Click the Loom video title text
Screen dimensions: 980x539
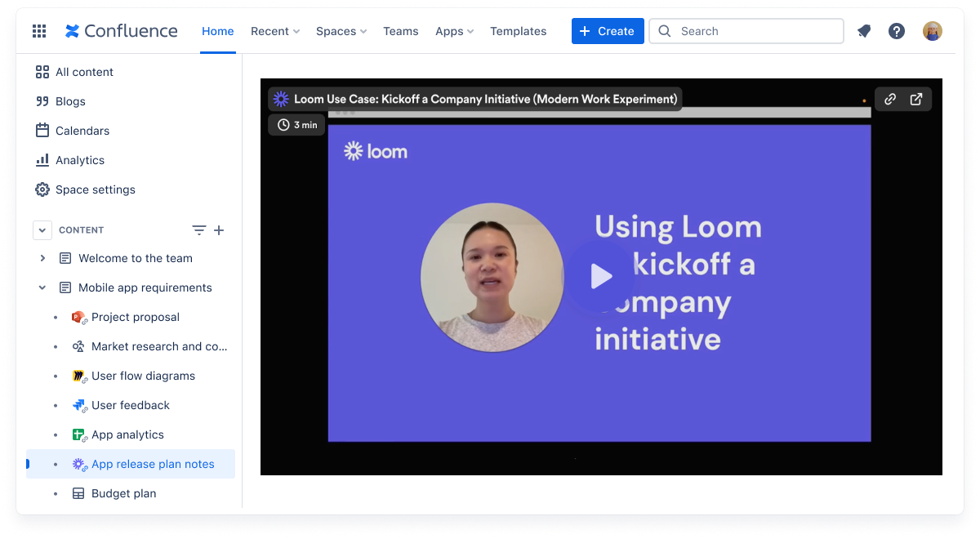click(486, 99)
